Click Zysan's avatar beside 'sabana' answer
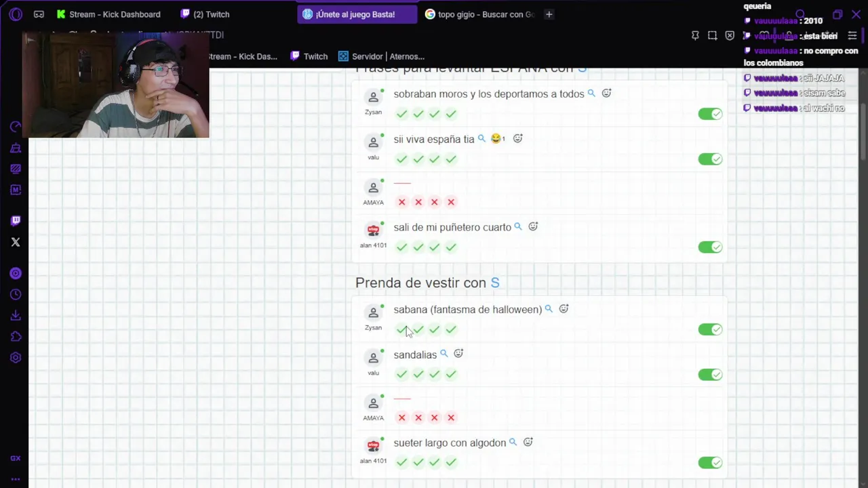The image size is (868, 488). (x=373, y=313)
